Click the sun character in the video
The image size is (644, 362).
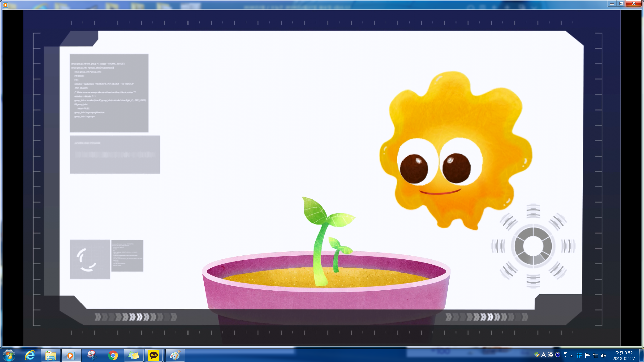coord(455,151)
